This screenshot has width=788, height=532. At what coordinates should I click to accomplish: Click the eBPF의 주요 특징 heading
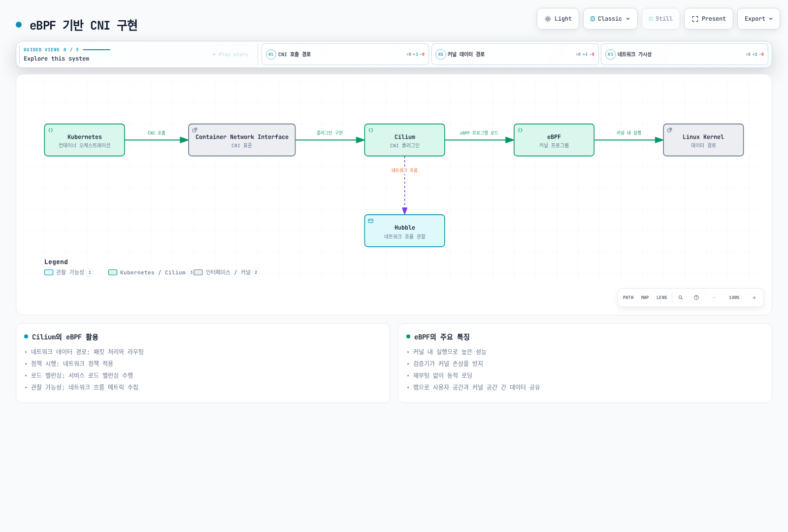point(442,337)
